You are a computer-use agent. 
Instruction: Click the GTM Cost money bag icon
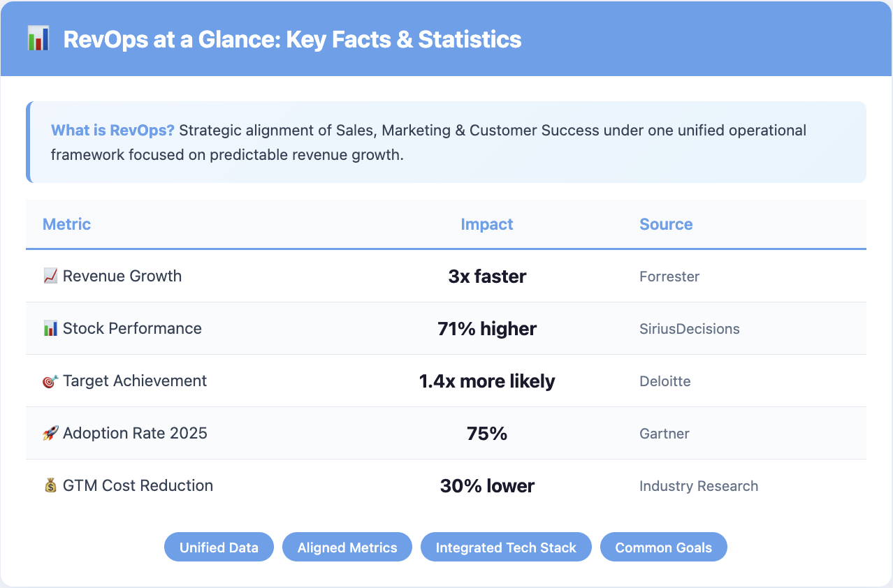50,486
